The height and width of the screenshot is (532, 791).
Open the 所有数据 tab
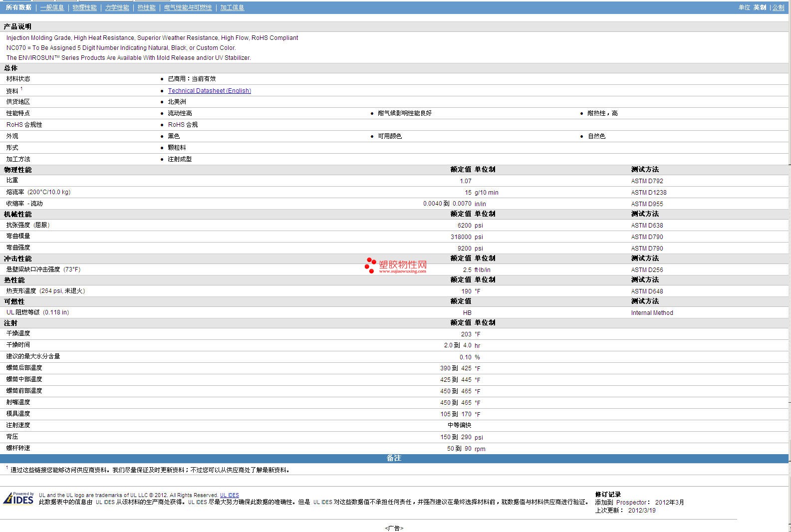(x=18, y=7)
